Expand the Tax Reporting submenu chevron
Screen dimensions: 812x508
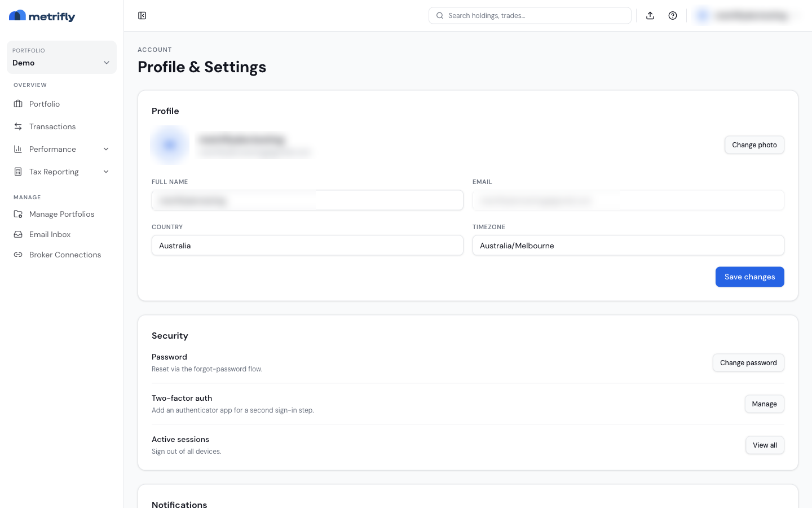[106, 172]
